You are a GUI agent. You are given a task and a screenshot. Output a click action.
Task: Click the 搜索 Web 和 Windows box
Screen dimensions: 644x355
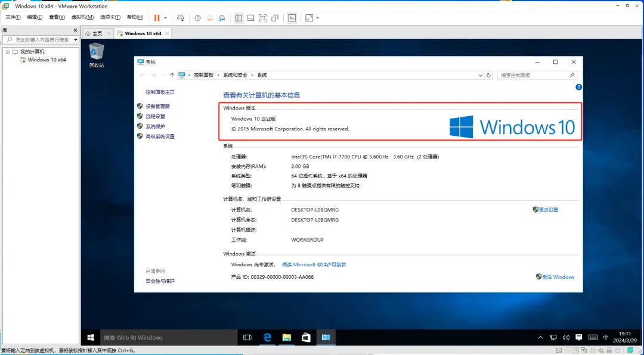tap(169, 338)
